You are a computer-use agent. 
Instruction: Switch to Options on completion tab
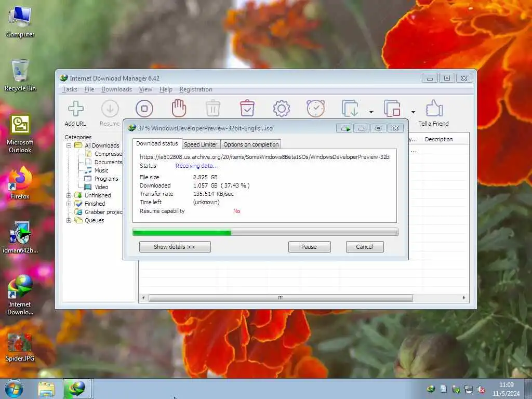[x=251, y=144]
